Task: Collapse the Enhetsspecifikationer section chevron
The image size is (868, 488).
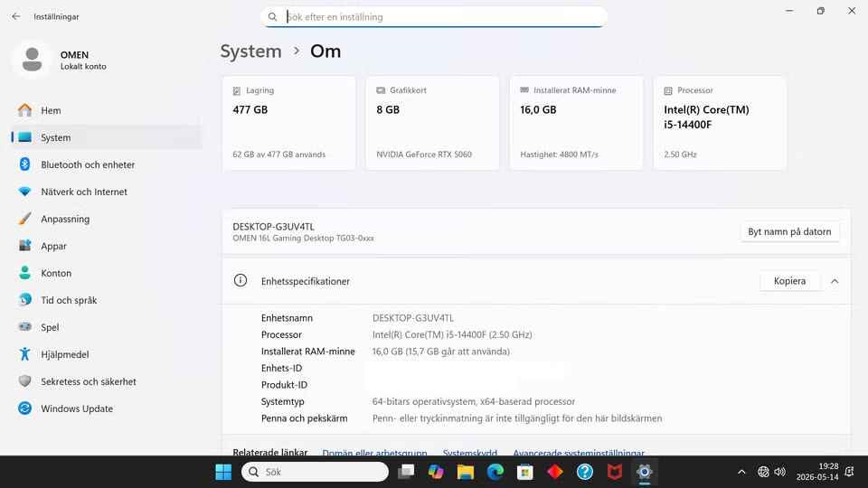Action: 835,281
